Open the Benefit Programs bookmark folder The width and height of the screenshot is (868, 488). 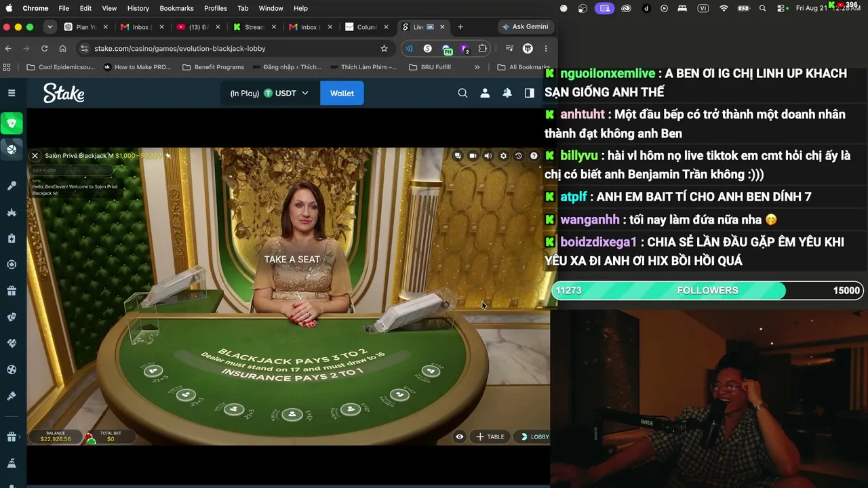[213, 67]
